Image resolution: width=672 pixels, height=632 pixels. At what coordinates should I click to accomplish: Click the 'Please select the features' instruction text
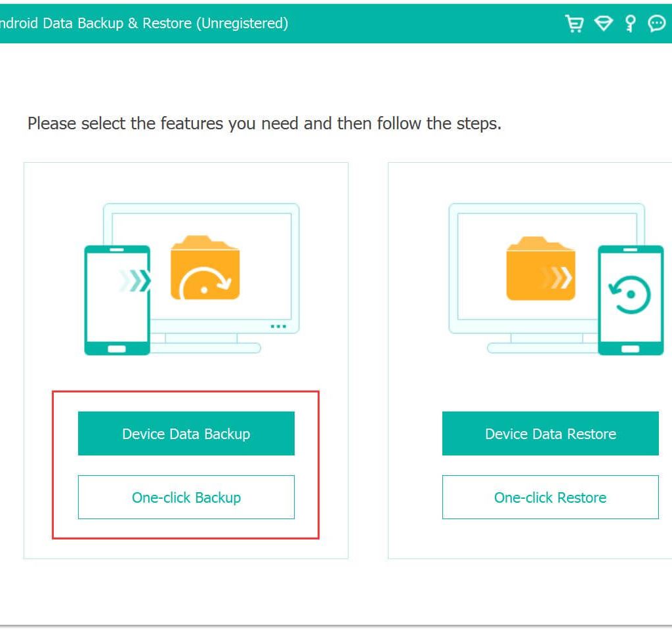(x=264, y=123)
